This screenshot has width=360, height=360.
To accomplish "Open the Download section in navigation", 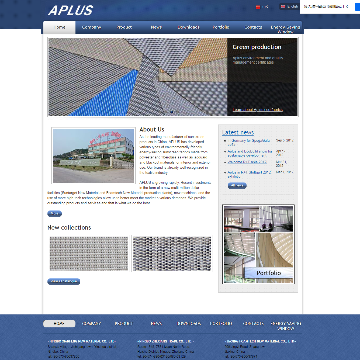I will click(x=188, y=27).
